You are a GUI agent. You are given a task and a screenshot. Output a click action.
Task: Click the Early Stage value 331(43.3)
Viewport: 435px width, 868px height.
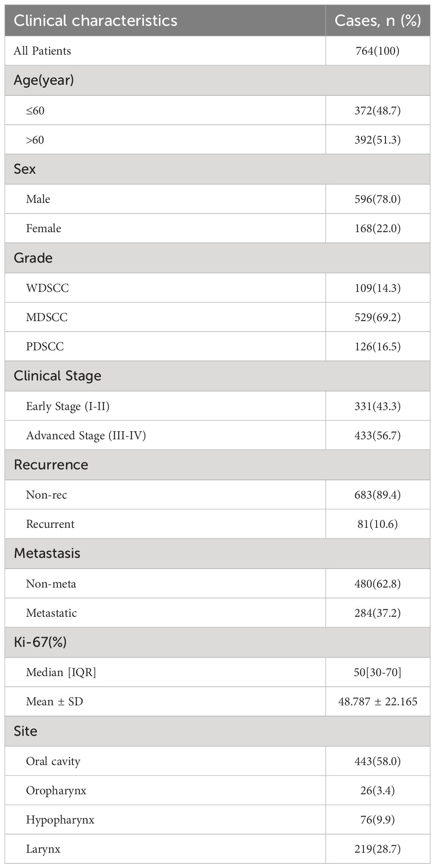pos(377,406)
